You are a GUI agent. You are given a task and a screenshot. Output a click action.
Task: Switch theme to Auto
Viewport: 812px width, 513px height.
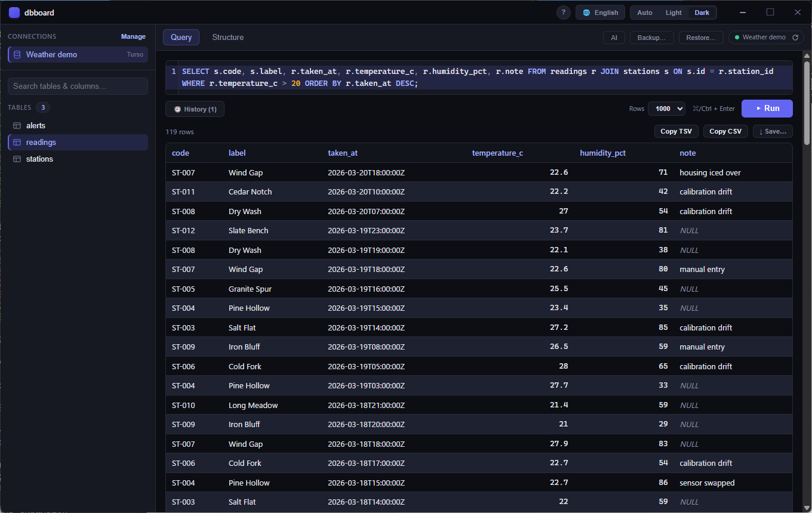645,13
